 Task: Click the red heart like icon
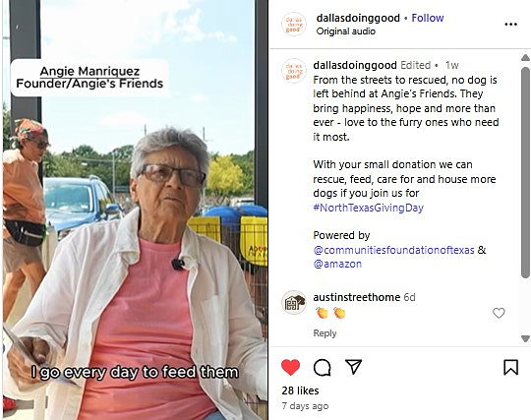290,367
